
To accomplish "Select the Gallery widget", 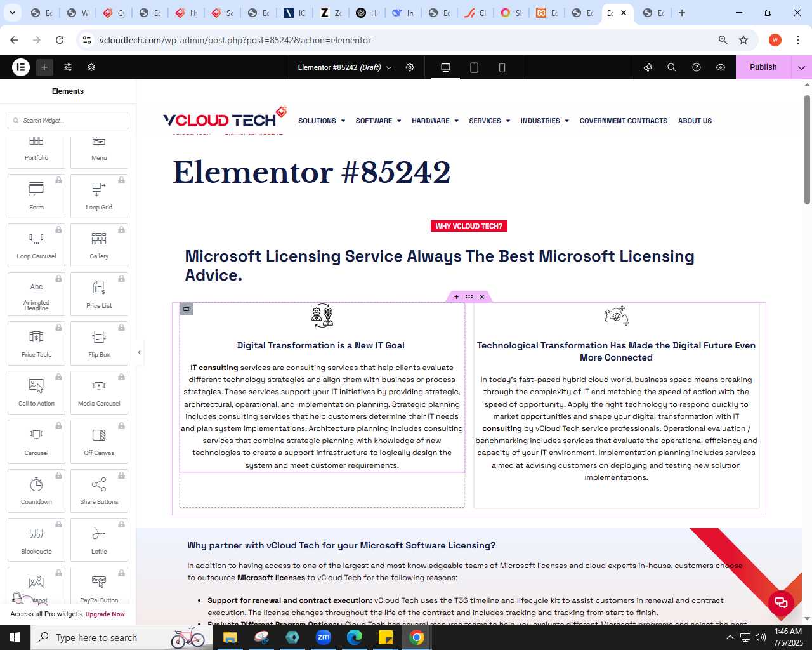I will (x=99, y=246).
